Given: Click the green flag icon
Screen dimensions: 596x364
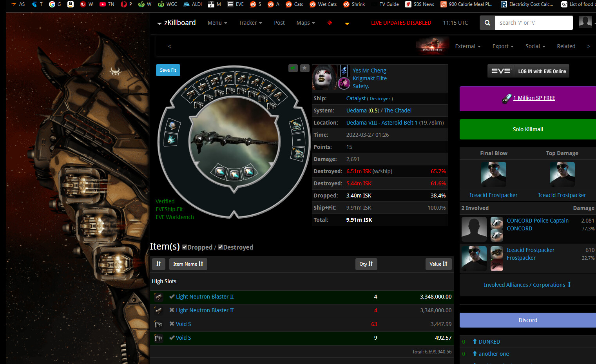Looking at the screenshot, I should tap(293, 68).
